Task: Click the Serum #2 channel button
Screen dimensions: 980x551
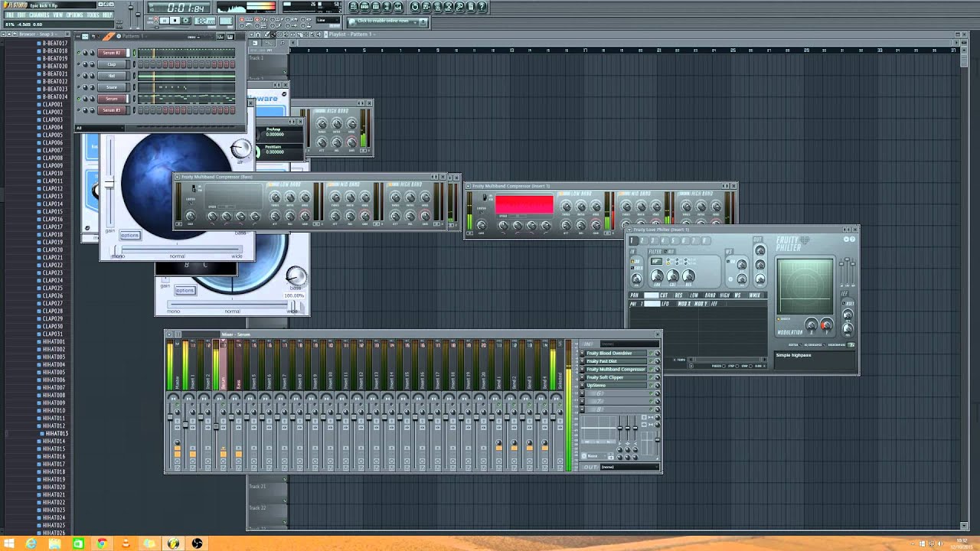Action: 112,53
